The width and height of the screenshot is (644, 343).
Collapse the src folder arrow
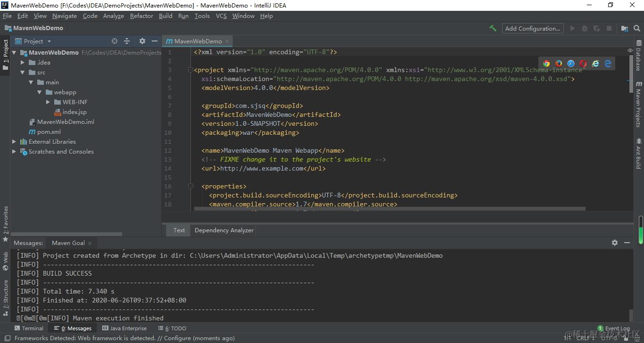click(23, 73)
